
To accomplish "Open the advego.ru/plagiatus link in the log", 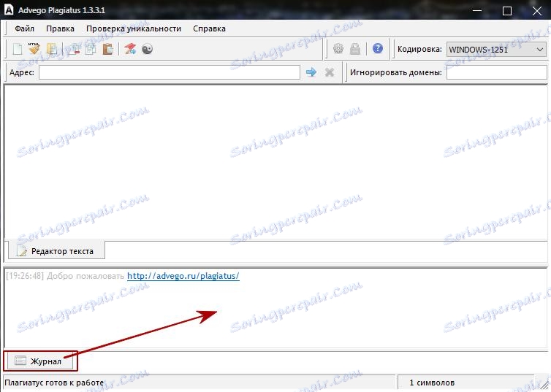I will (183, 276).
